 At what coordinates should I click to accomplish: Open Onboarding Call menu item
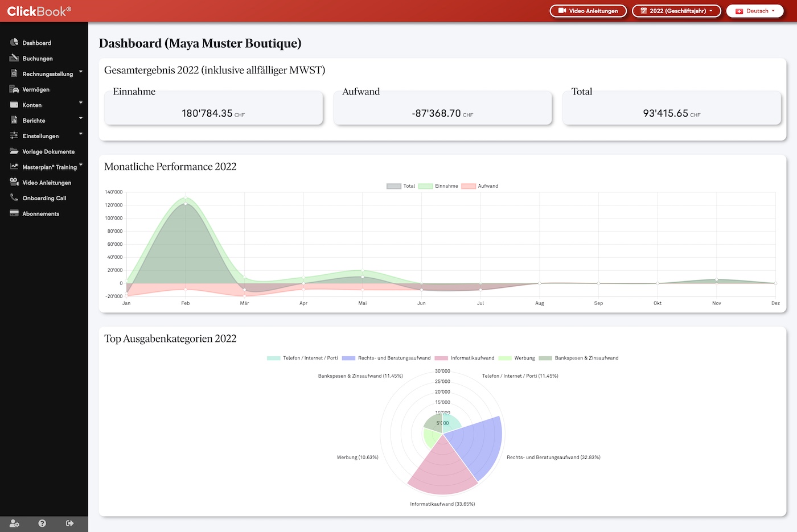pos(44,198)
